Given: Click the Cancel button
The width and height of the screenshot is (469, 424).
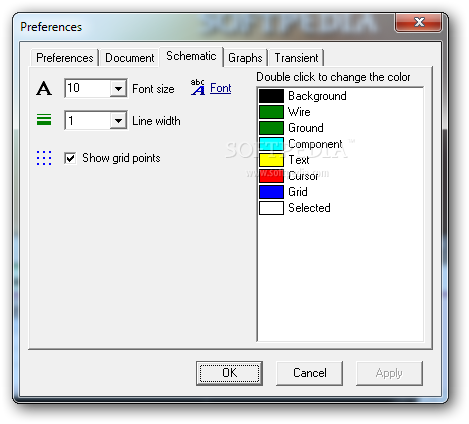Looking at the screenshot, I should [x=310, y=373].
